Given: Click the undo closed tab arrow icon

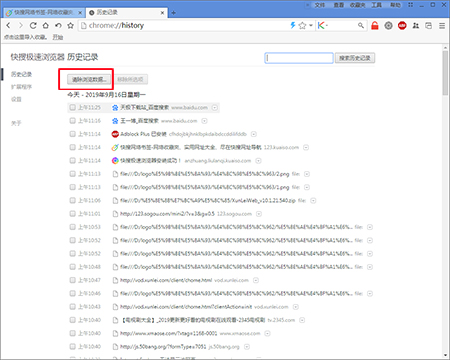Looking at the screenshot, I should point(58,25).
